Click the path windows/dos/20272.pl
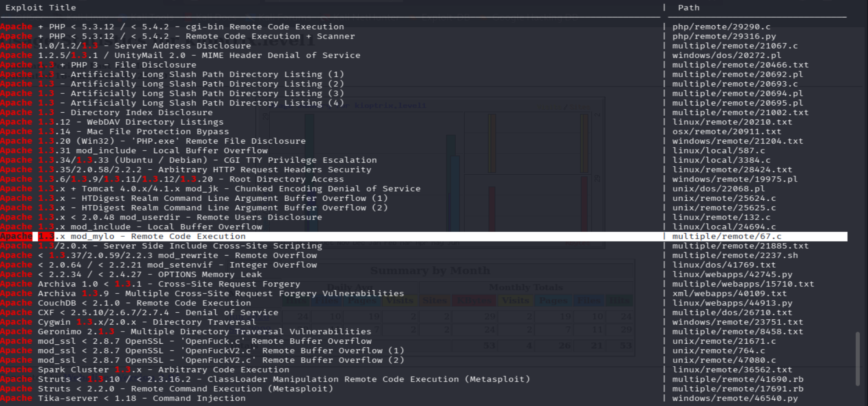 pos(727,55)
